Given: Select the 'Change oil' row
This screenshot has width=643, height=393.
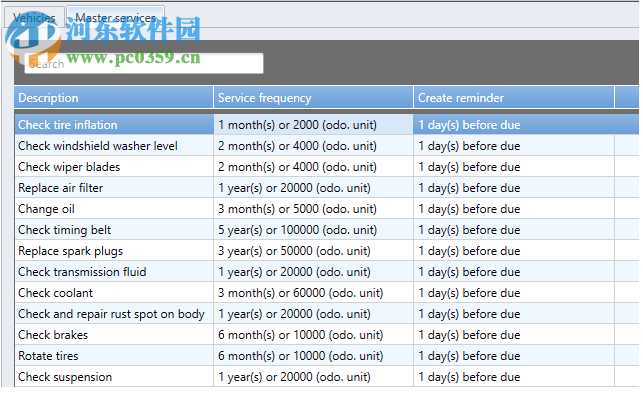Looking at the screenshot, I should click(326, 208).
